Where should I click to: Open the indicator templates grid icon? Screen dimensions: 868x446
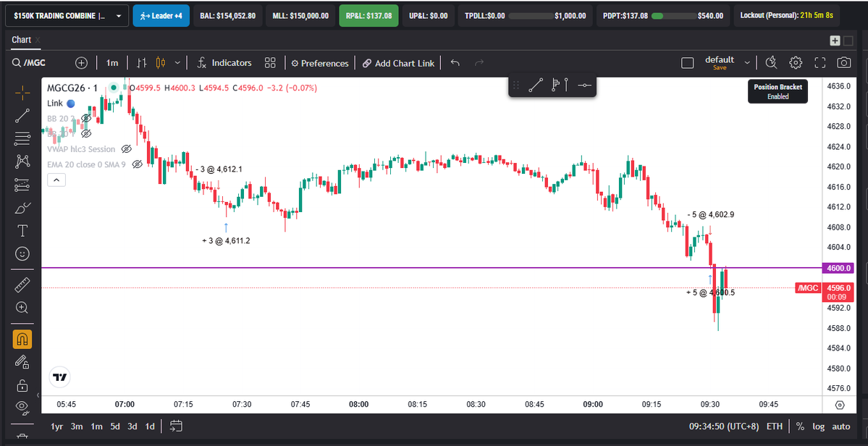pos(270,63)
